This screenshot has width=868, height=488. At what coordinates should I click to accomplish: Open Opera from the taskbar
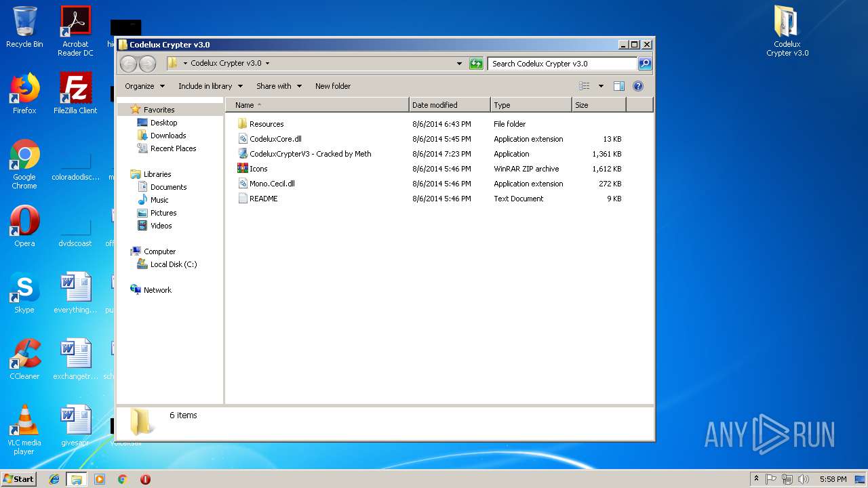pyautogui.click(x=145, y=479)
